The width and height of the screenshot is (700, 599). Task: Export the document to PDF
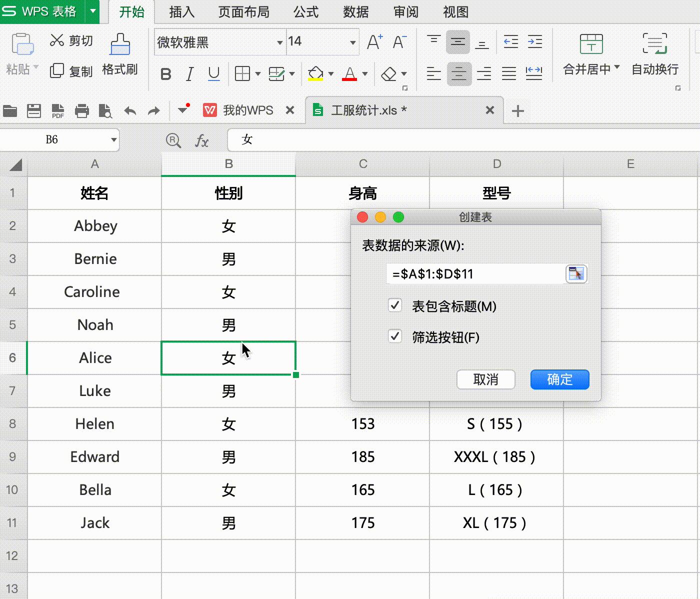pos(57,110)
